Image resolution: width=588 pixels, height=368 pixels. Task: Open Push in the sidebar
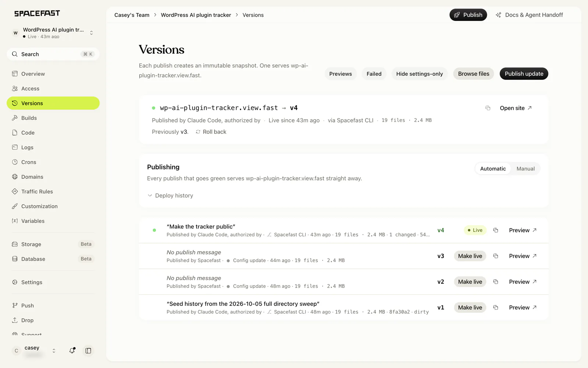coord(53,305)
